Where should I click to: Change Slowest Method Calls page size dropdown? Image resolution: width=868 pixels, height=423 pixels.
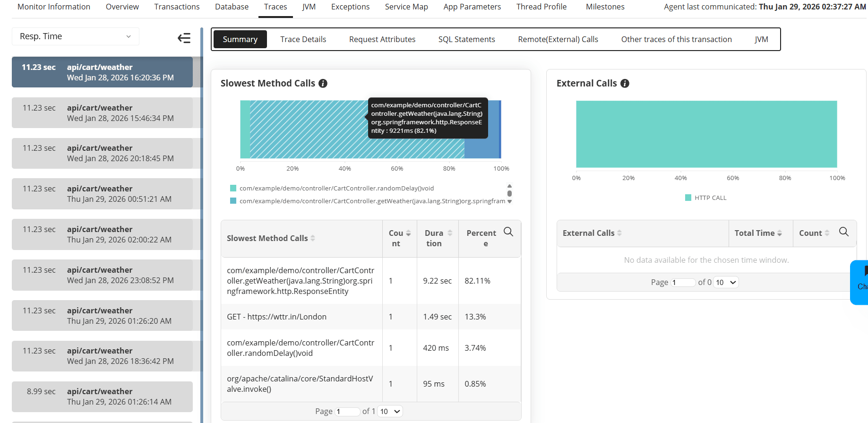click(x=390, y=412)
